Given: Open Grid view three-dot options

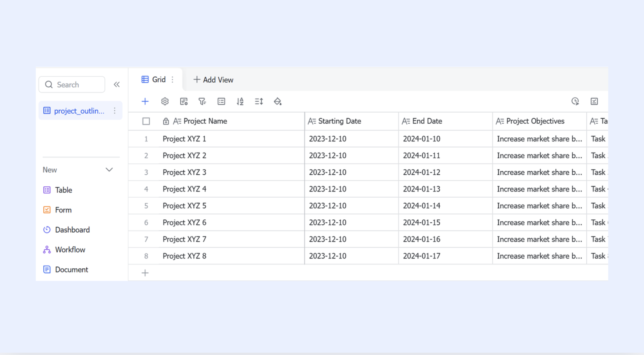Looking at the screenshot, I should (172, 80).
